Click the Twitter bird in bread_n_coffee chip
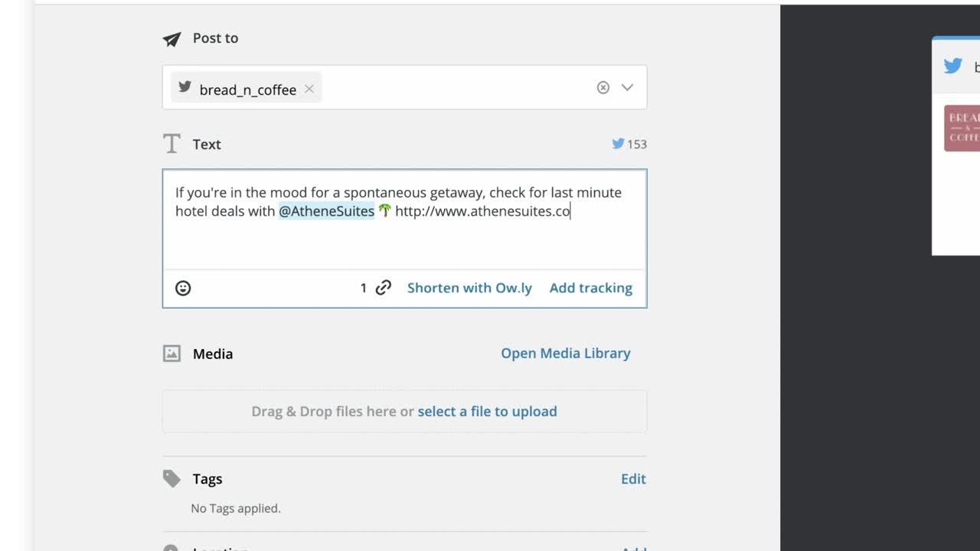The width and height of the screenshot is (980, 551). coord(185,87)
